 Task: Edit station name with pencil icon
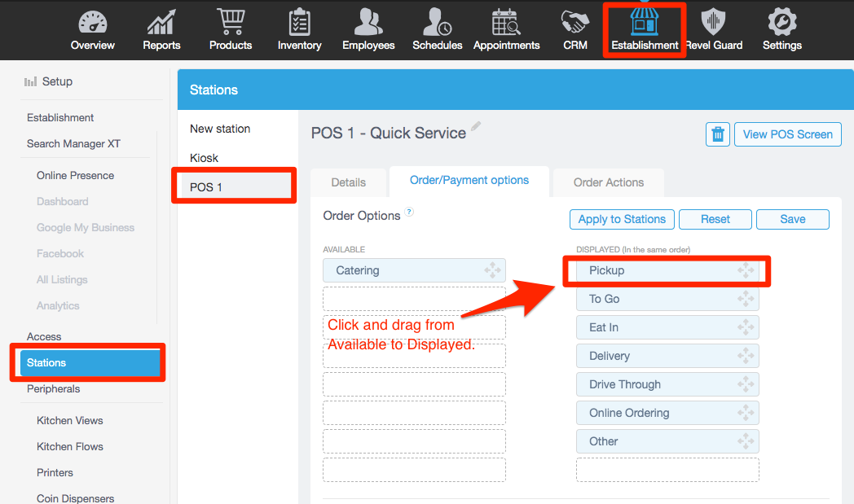point(476,127)
